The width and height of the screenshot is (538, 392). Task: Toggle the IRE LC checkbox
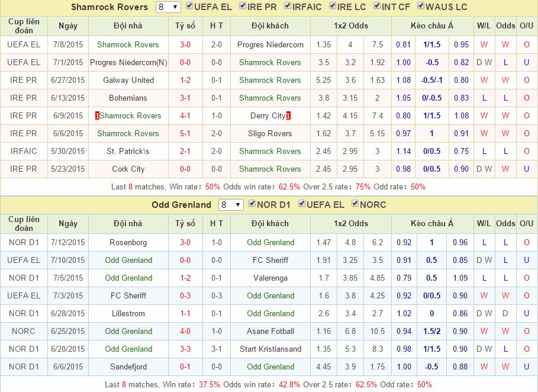point(333,6)
